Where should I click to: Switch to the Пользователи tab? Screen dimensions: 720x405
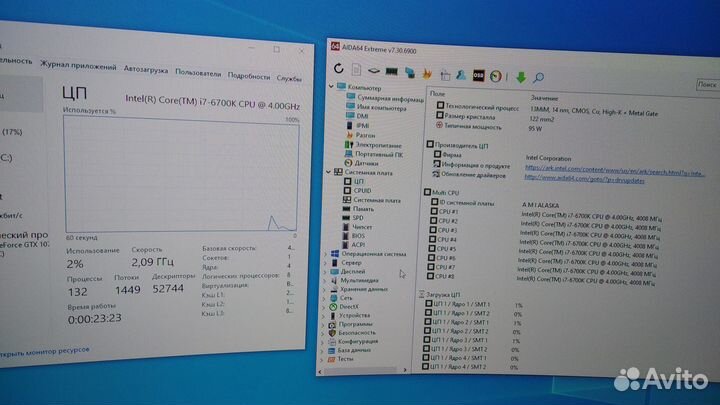[198, 73]
